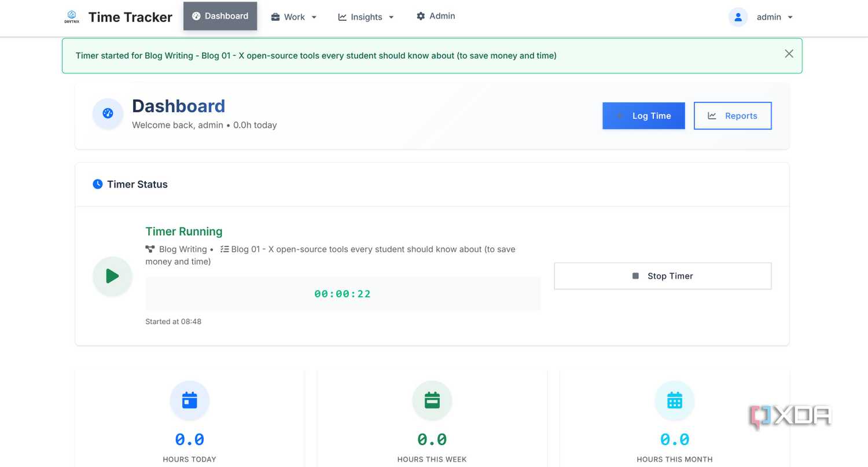
Task: Open the Admin settings page
Action: point(436,16)
